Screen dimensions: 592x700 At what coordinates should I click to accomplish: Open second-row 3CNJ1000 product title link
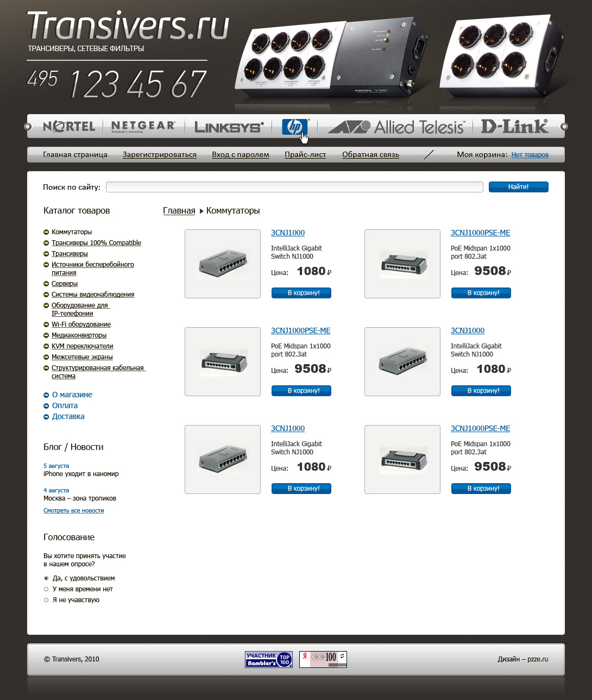pos(468,330)
